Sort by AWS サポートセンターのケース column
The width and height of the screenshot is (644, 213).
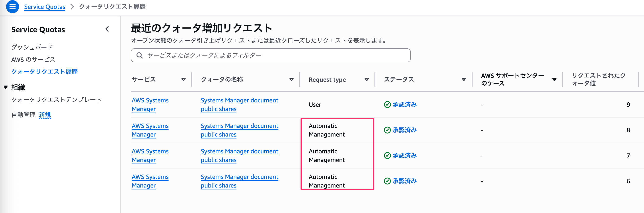tap(554, 79)
